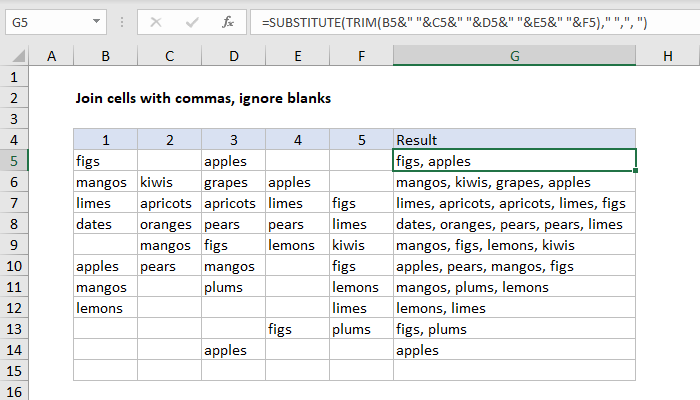Click the Enter checkmark formula bar icon
Viewport: 700px width, 400px height.
(190, 20)
